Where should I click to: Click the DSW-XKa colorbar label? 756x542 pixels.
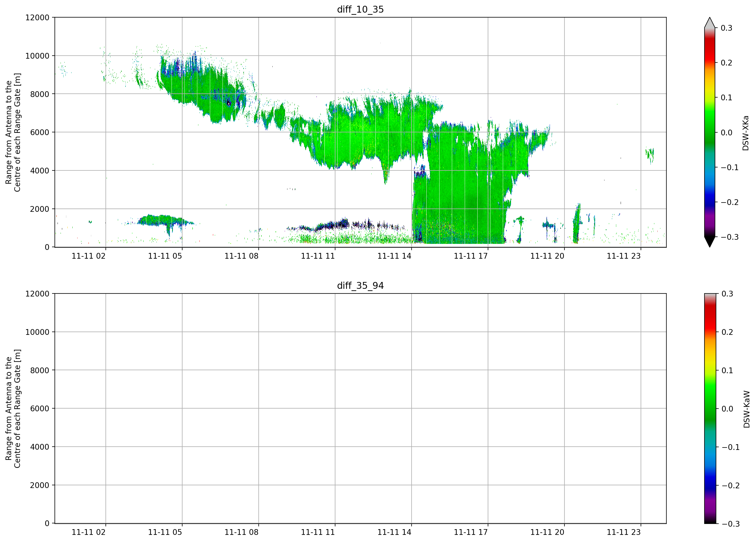coord(746,133)
